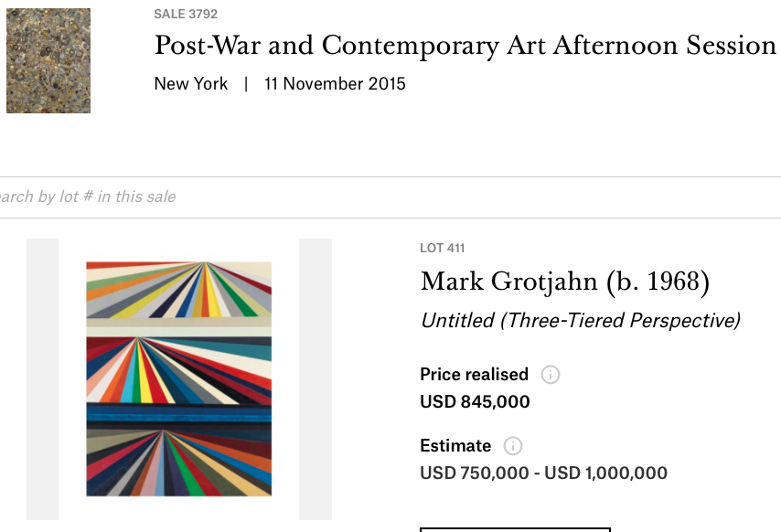Click the gray panel left of the painting

pyautogui.click(x=42, y=379)
